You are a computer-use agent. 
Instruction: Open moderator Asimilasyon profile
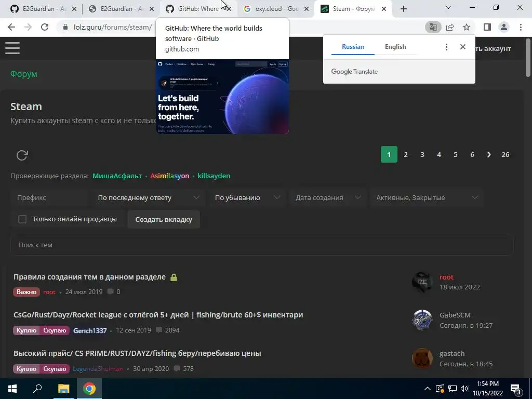coord(170,176)
